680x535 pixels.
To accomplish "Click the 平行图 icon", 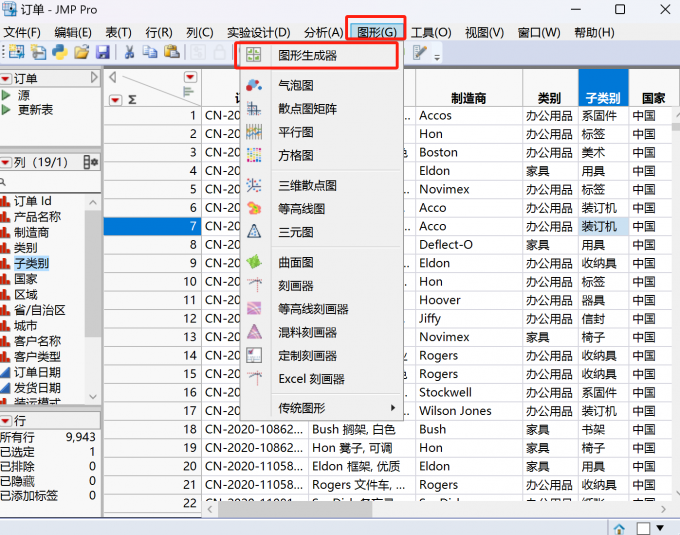I will 254,132.
